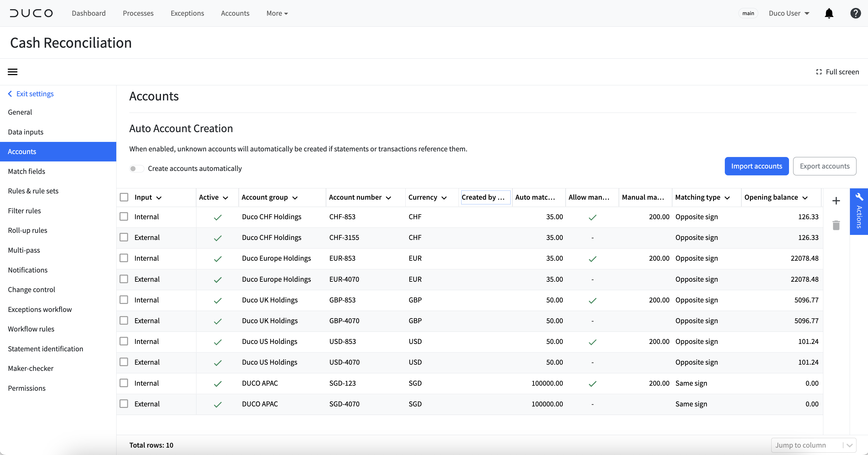
Task: Select the SGD-4070 row checkbox
Action: point(124,404)
